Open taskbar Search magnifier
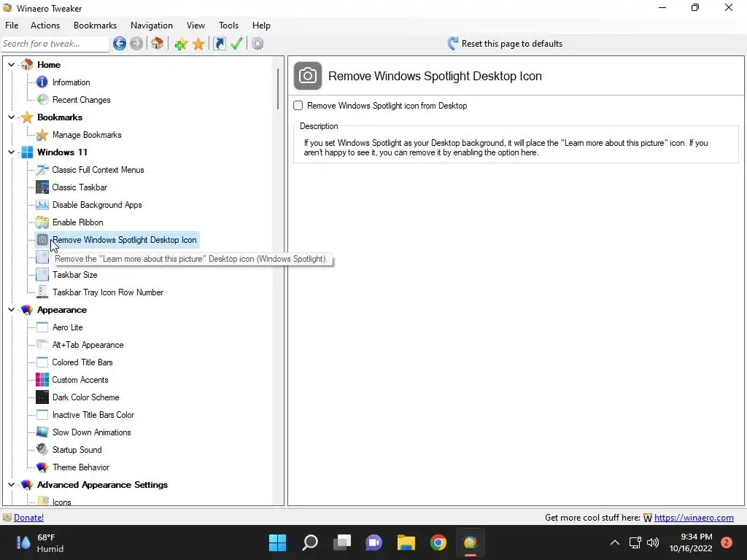The width and height of the screenshot is (747, 560). pos(310,542)
